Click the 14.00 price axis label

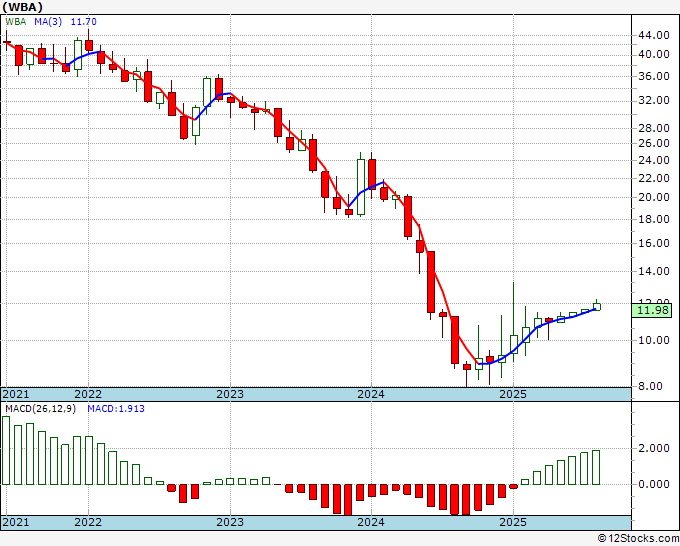tap(654, 271)
